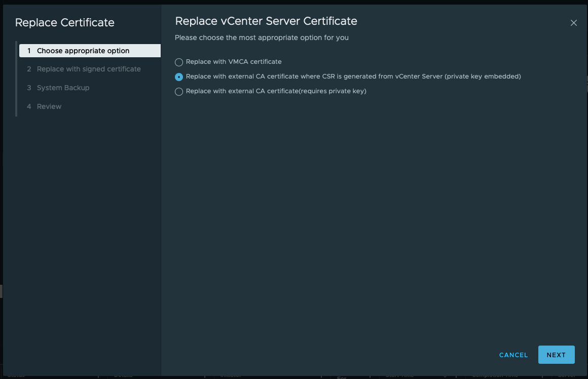Click the NEXT button

556,355
